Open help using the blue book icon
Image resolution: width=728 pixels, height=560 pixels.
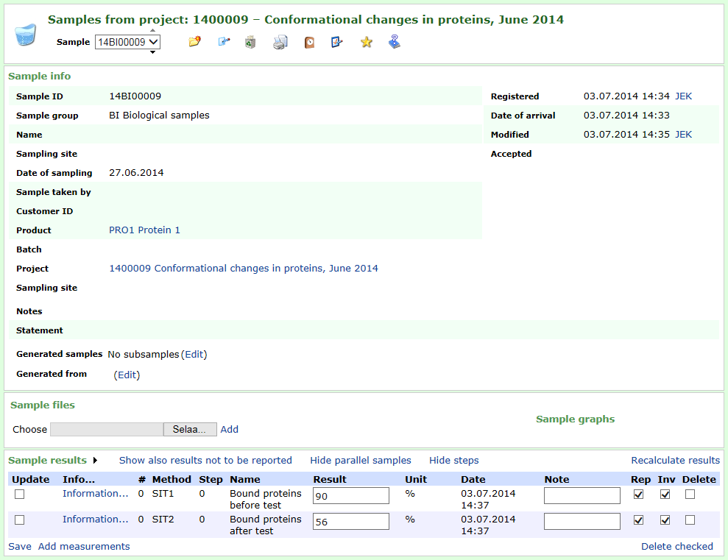click(394, 42)
